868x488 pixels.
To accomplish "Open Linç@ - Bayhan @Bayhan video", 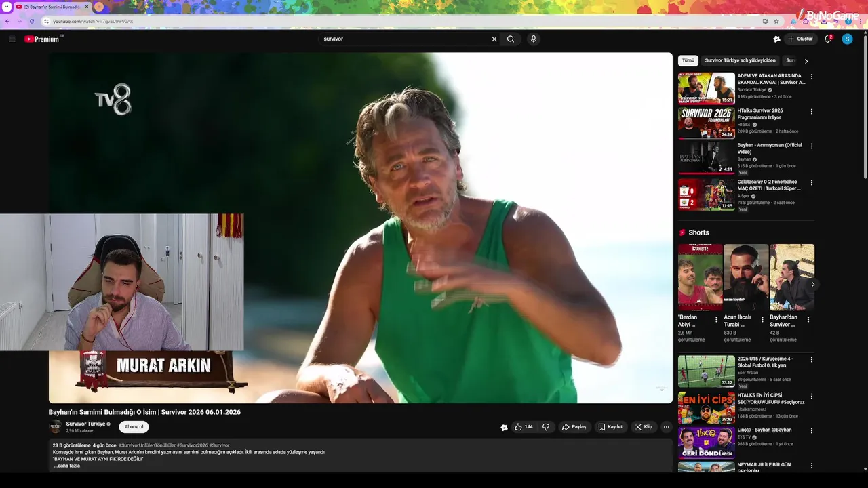I will (x=707, y=443).
